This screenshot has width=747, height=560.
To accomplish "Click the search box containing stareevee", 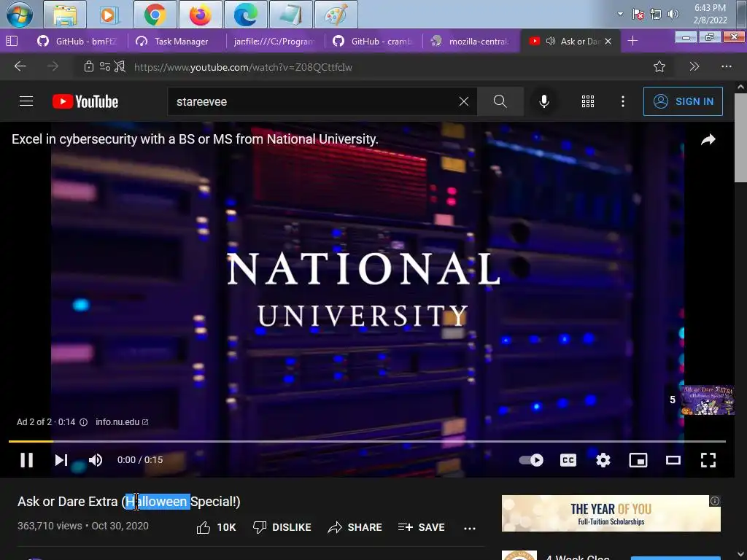I will click(x=314, y=101).
